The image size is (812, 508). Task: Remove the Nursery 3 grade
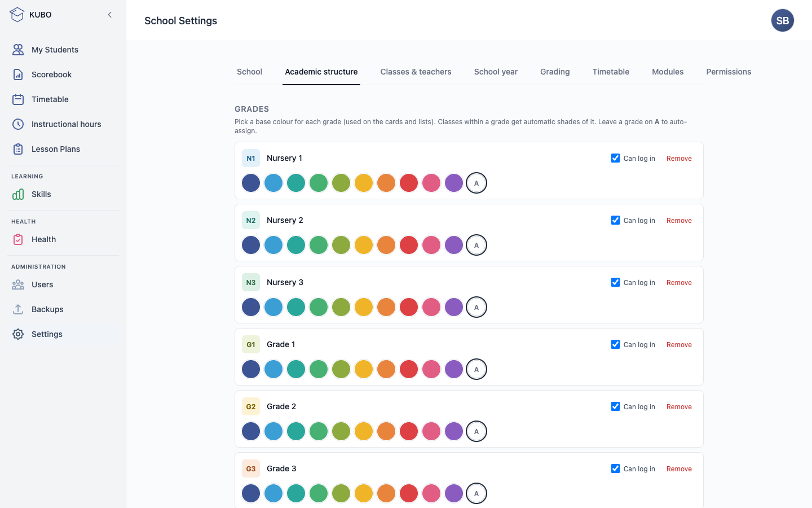point(679,283)
